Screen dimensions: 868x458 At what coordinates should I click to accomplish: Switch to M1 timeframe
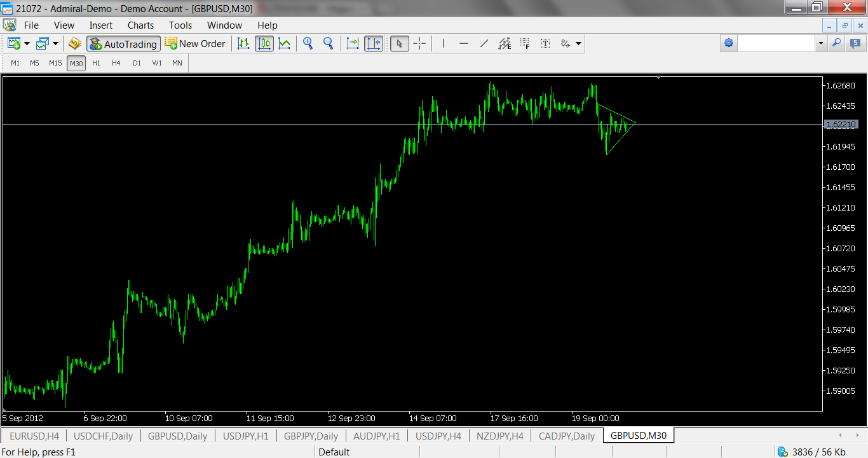15,63
